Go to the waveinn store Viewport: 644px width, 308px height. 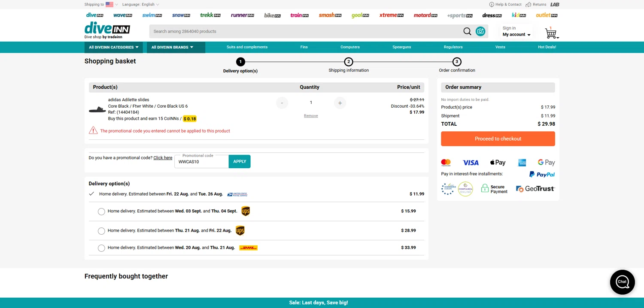tap(122, 15)
